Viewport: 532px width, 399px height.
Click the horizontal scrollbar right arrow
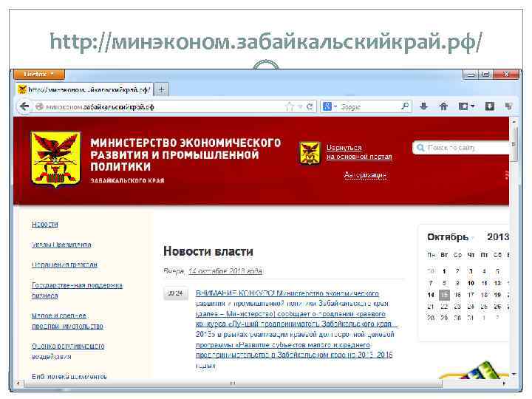(x=504, y=383)
